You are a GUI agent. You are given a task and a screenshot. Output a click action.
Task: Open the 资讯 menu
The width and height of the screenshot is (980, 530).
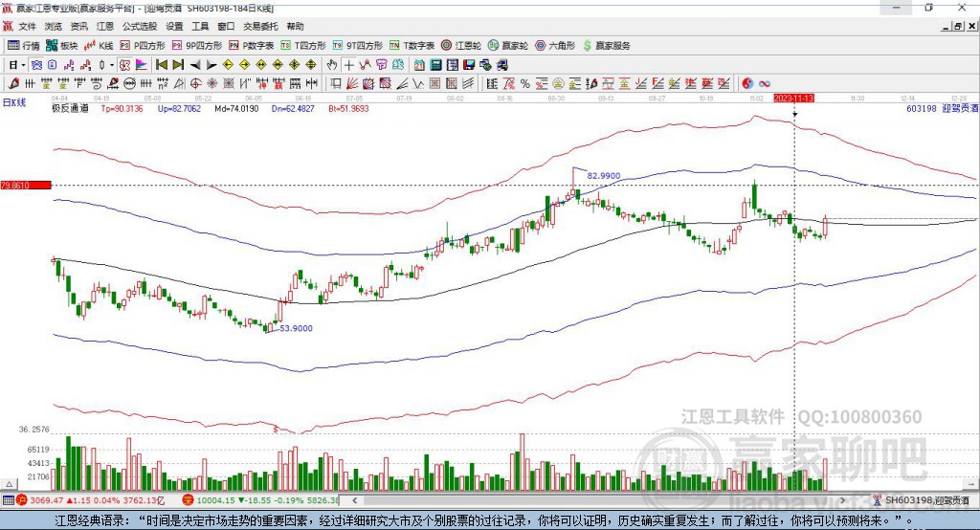78,26
